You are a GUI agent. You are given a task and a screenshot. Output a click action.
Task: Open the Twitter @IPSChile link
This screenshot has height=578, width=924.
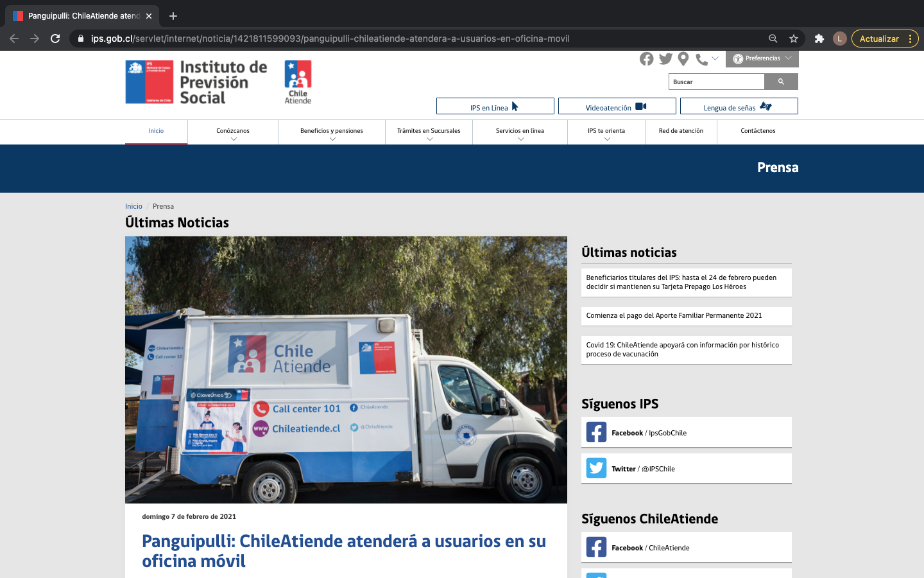[x=687, y=468]
